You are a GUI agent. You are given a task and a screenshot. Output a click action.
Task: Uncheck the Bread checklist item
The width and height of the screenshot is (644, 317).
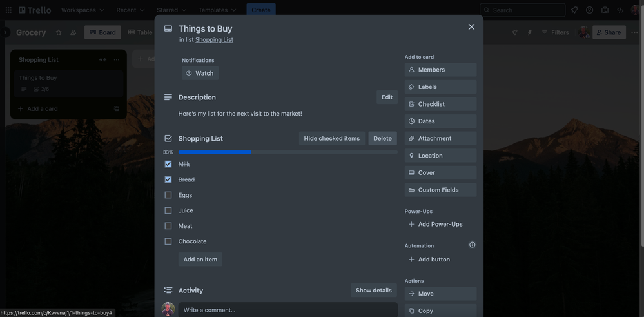pyautogui.click(x=168, y=179)
